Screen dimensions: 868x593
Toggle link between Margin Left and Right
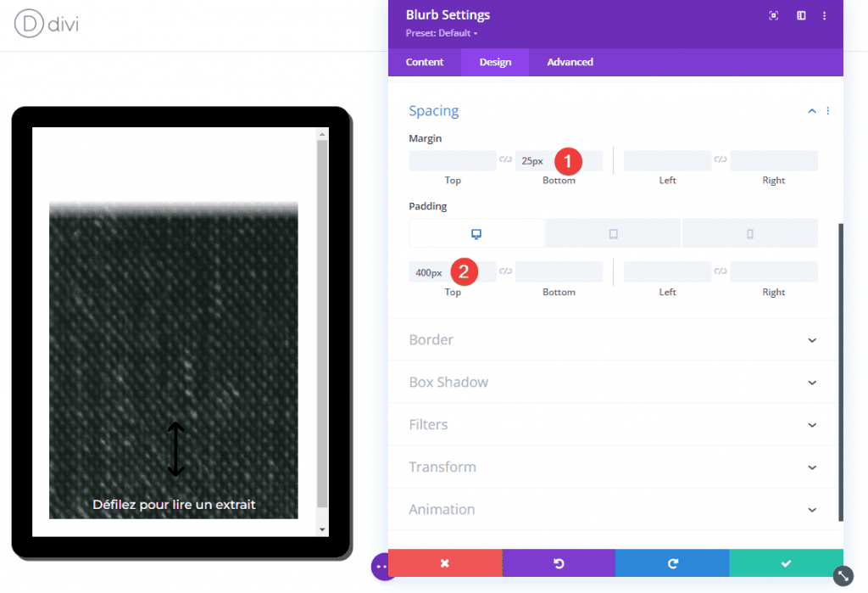[x=721, y=159]
